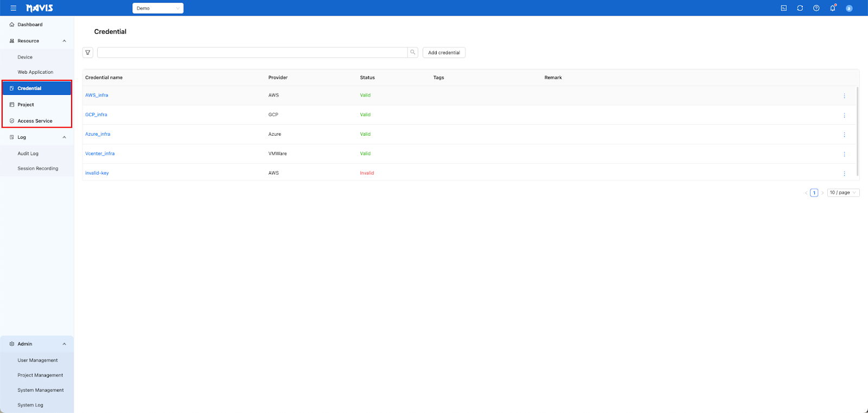Click AWS provider in invalid-key row

click(273, 174)
